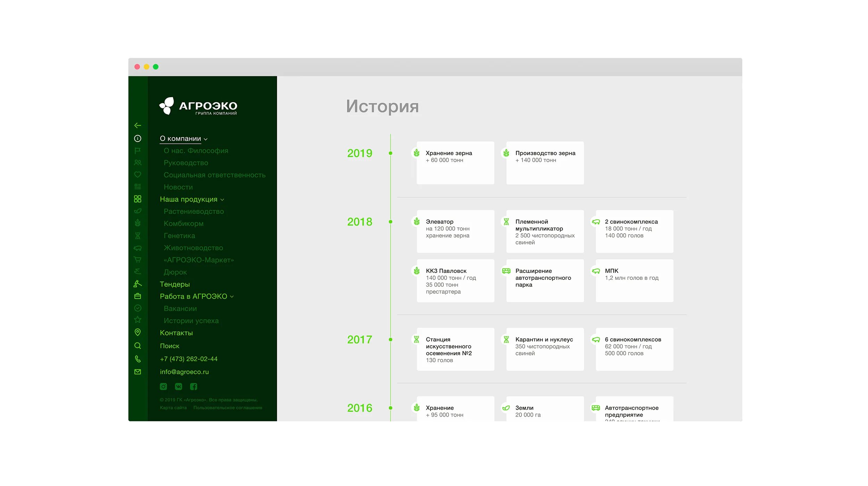Click the magnifier search sidebar icon
Screen dimensions: 868x486
(x=138, y=346)
